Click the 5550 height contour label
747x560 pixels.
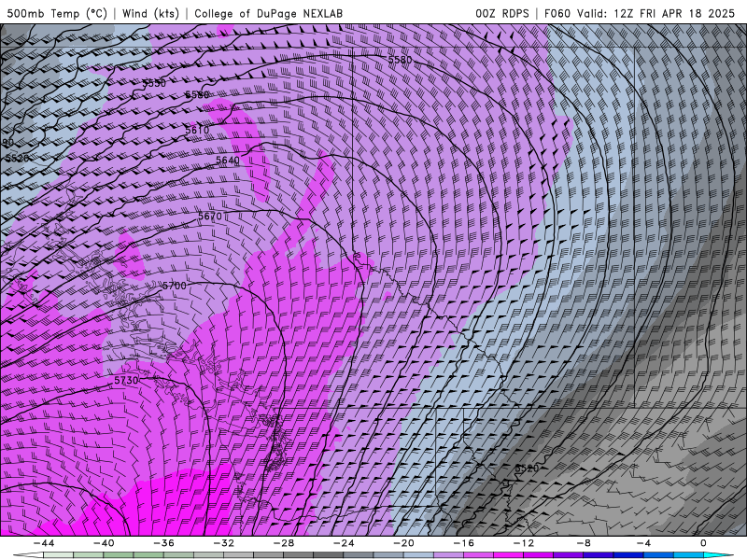point(154,83)
